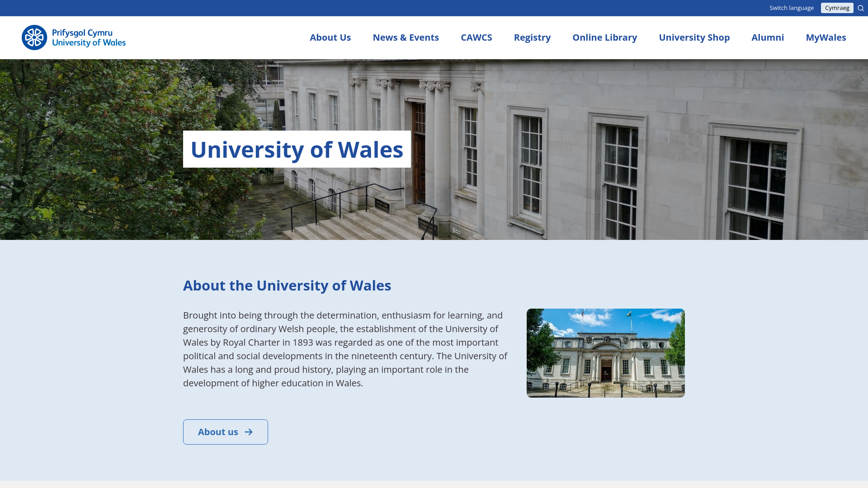Select Registry in navigation
The image size is (868, 488).
point(532,38)
